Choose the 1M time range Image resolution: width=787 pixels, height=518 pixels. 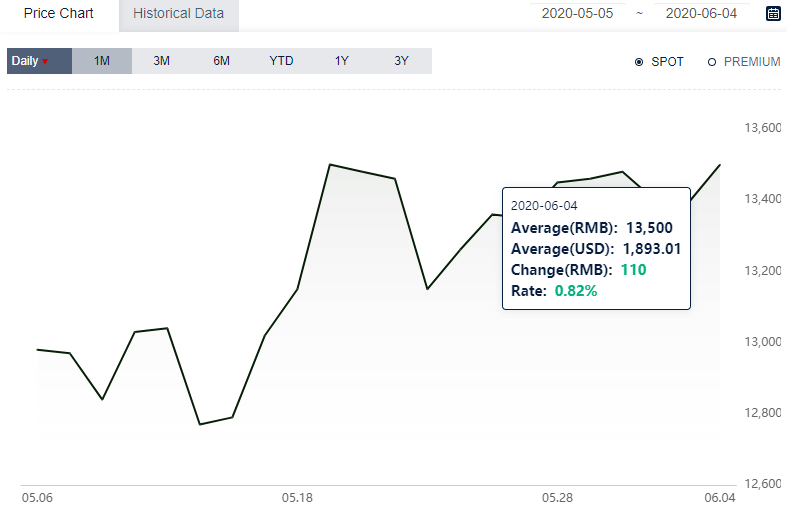click(102, 61)
